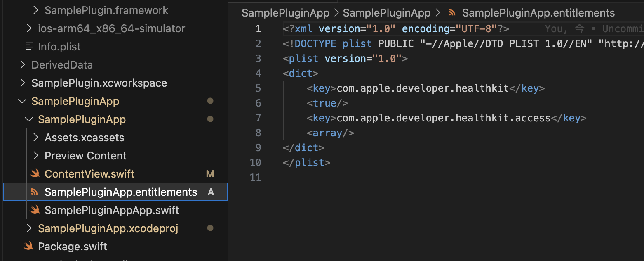Select first SamplePluginApp breadcrumb segment

[286, 13]
